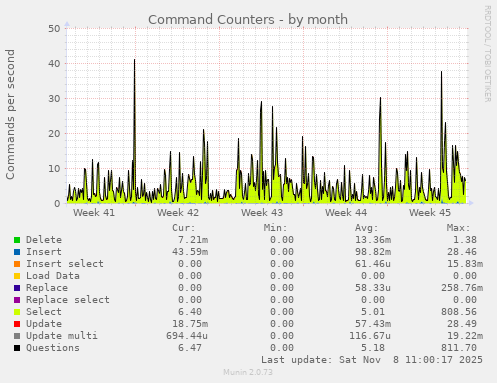
Task: Click the orange Insert select legend swatch
Action: pos(17,264)
